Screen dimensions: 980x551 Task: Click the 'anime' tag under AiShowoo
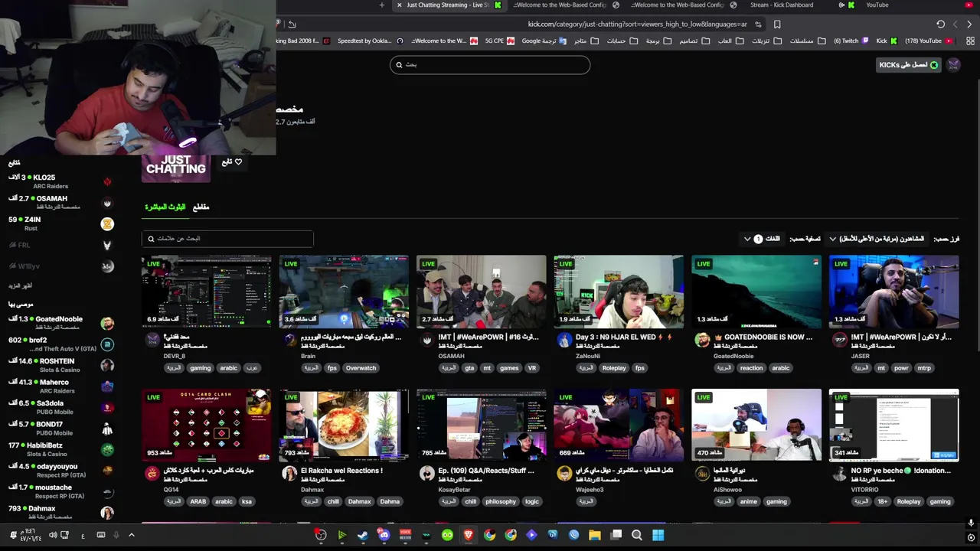point(749,502)
